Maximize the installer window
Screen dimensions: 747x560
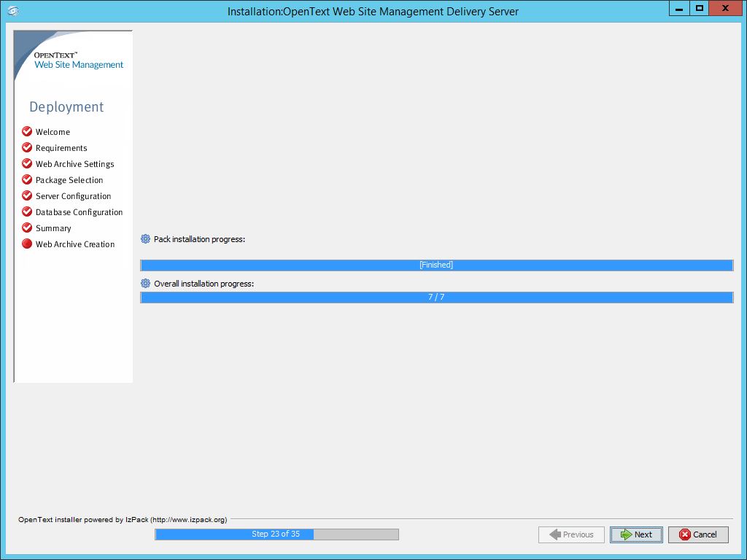pyautogui.click(x=699, y=9)
